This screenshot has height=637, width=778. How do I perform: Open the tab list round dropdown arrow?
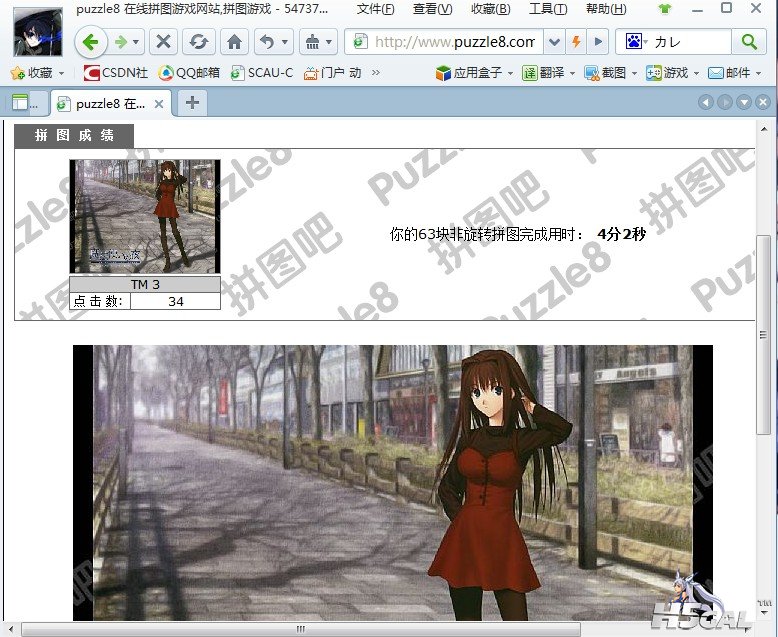pyautogui.click(x=743, y=102)
